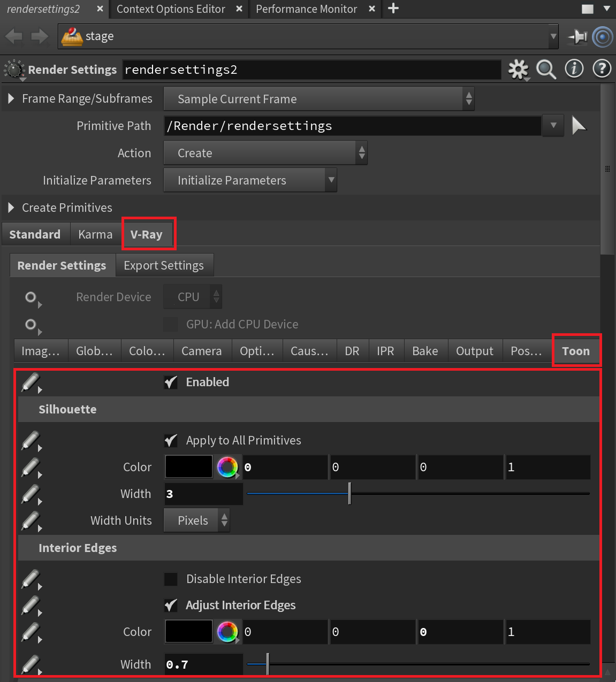Viewport: 616px width, 682px height.
Task: Switch to the Karma tab
Action: click(95, 234)
